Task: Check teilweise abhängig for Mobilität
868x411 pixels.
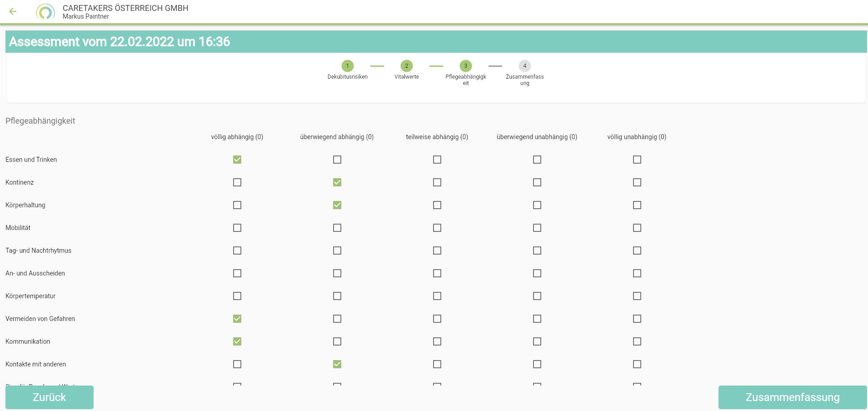Action: pyautogui.click(x=437, y=228)
